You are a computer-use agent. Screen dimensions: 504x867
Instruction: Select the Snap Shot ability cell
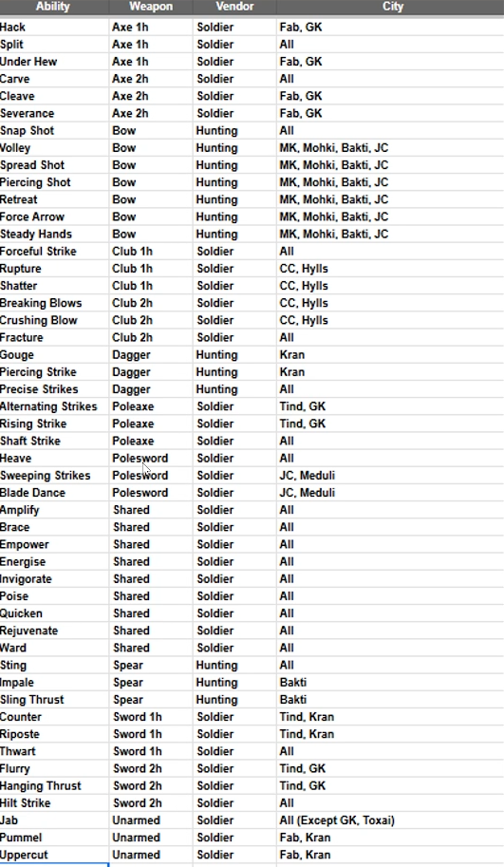53,130
